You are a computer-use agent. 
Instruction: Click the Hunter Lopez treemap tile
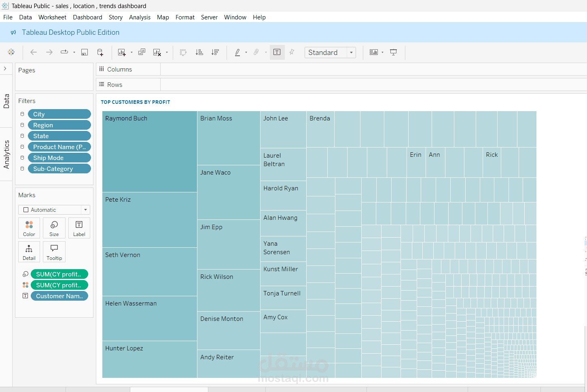tap(150, 359)
